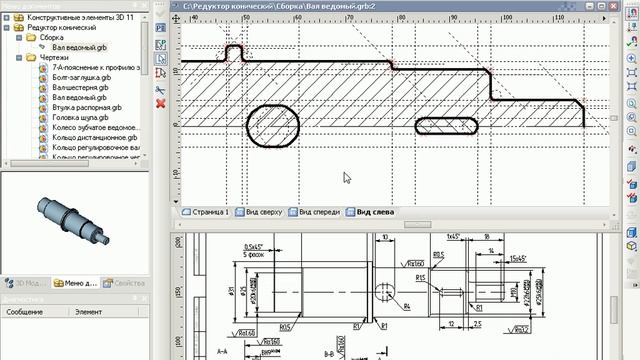Click the grey 3D box icon on right toolbar
Image resolution: width=640 pixels, height=360 pixels.
(632, 166)
